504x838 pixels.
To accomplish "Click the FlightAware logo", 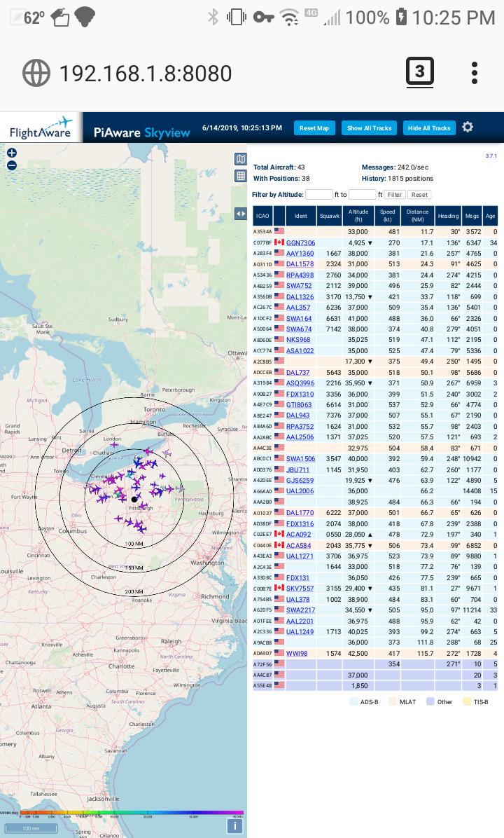I will click(41, 130).
